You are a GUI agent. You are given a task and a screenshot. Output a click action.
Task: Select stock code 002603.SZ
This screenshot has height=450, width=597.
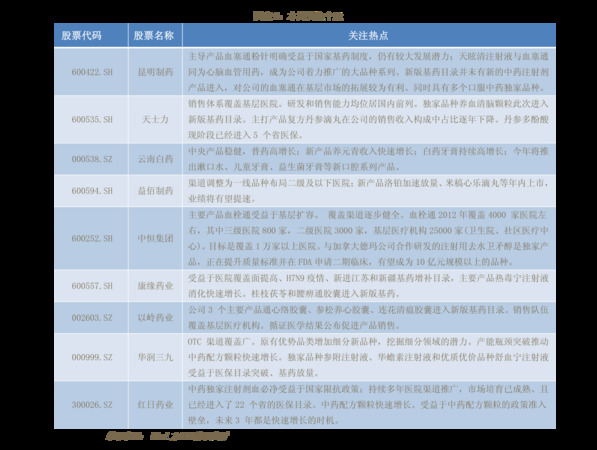tap(92, 317)
